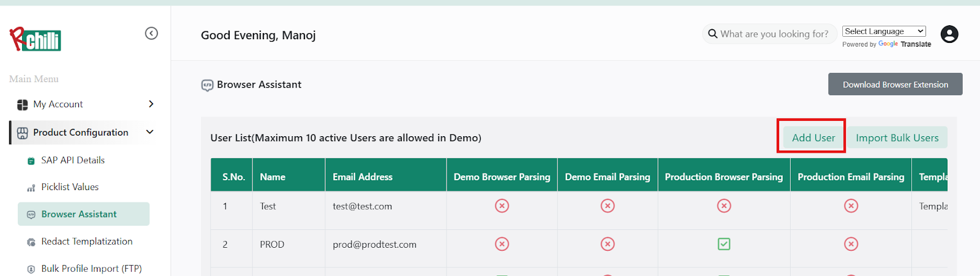Click the Redact Templatization sidebar icon
The image size is (980, 276).
tap(31, 242)
